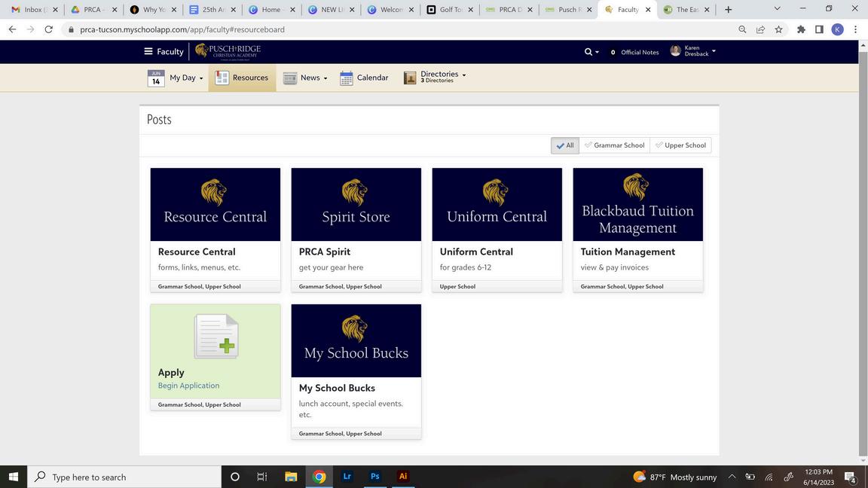Open the notification center icon
This screenshot has height=488, width=868.
pos(851,477)
